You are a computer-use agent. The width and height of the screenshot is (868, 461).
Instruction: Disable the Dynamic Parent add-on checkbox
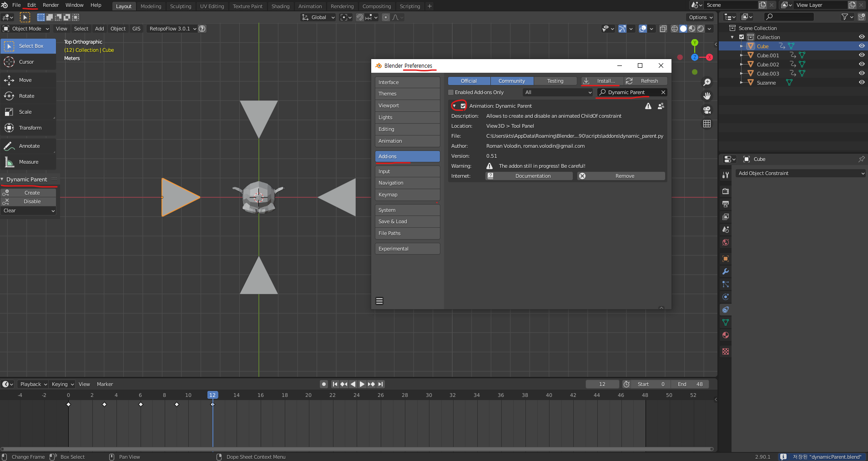(x=463, y=106)
